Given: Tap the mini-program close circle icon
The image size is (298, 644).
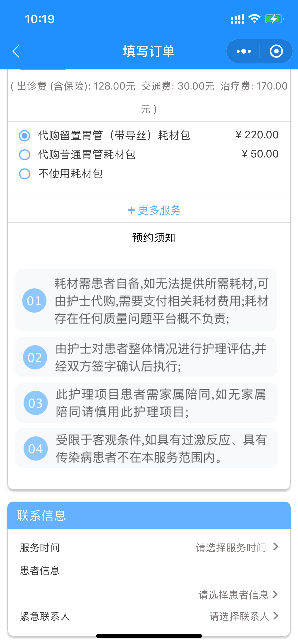Looking at the screenshot, I should click(276, 51).
